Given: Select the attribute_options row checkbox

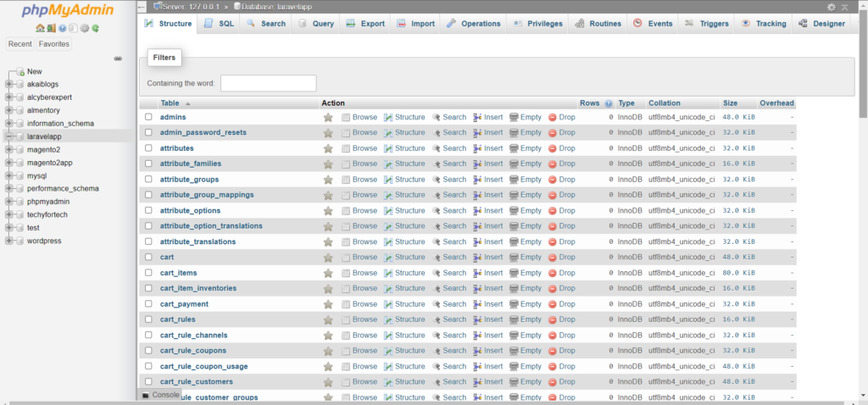Looking at the screenshot, I should pos(148,210).
